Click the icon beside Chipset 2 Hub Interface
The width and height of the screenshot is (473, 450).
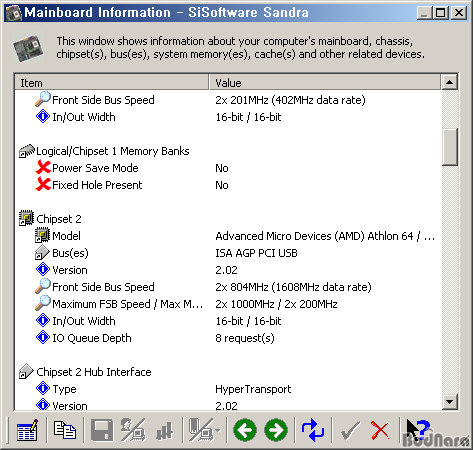26,371
